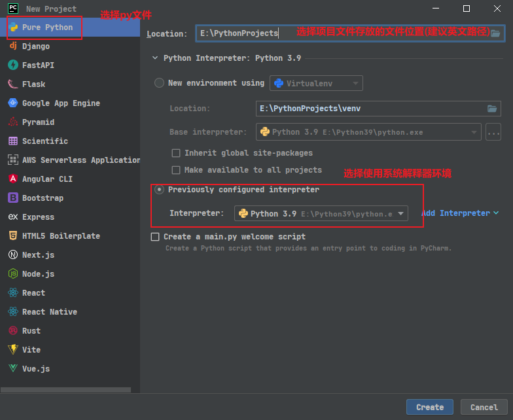
Task: Enable Make available to all projects
Action: tap(176, 170)
